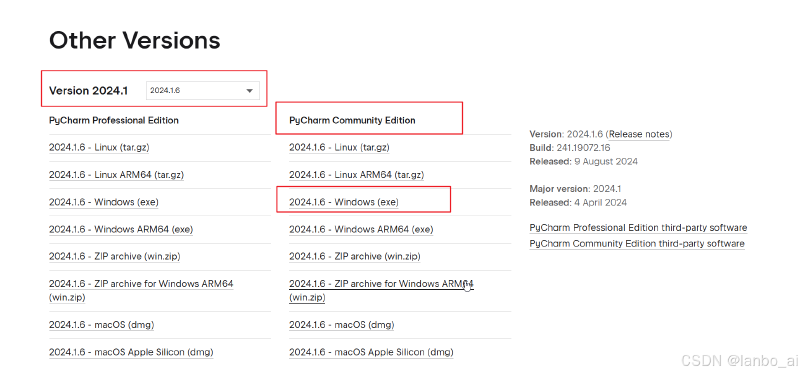The width and height of the screenshot is (800, 374).
Task: Click the Version 2024.1 label
Action: (88, 91)
